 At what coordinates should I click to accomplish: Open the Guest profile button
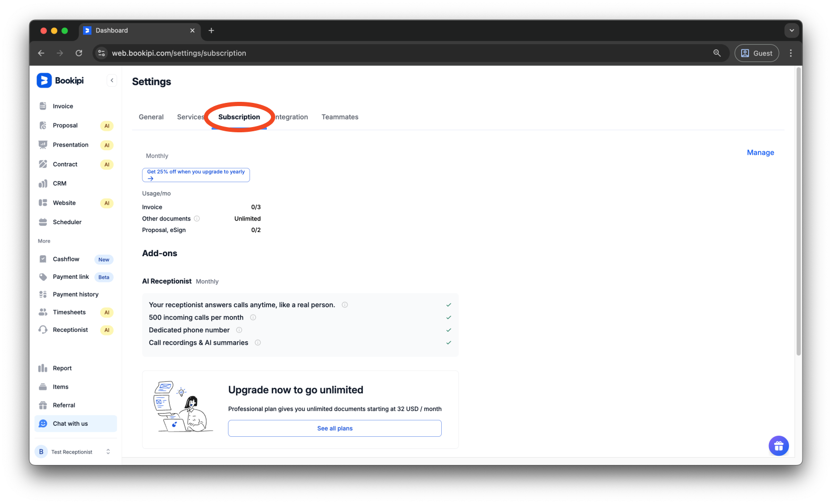point(756,53)
